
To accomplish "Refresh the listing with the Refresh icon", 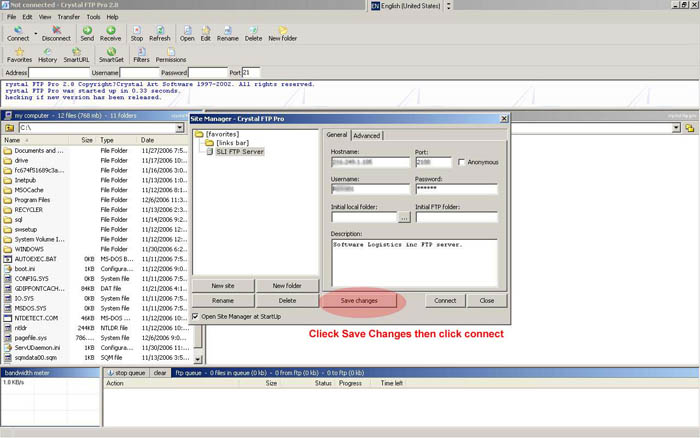I will click(160, 33).
